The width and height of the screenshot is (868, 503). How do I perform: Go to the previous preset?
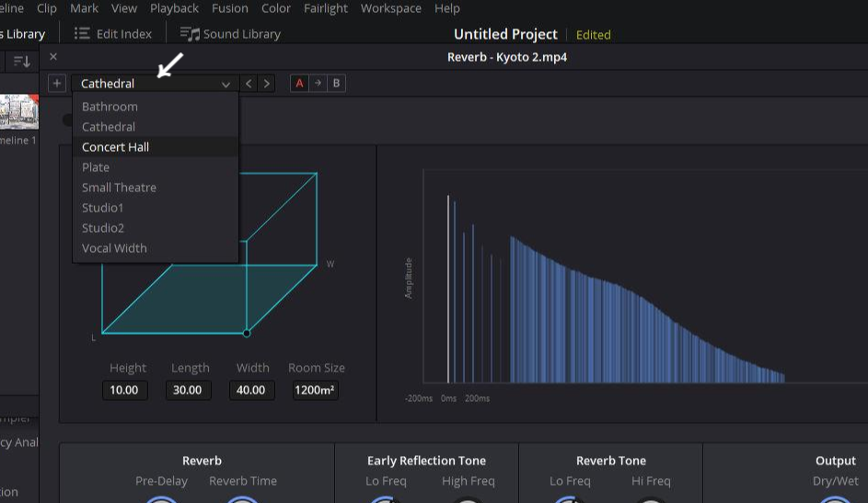point(249,84)
